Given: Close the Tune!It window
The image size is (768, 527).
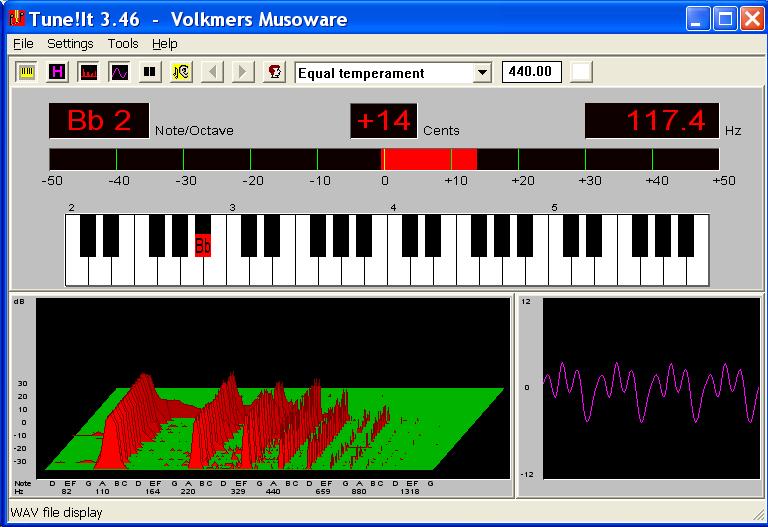Looking at the screenshot, I should click(752, 19).
